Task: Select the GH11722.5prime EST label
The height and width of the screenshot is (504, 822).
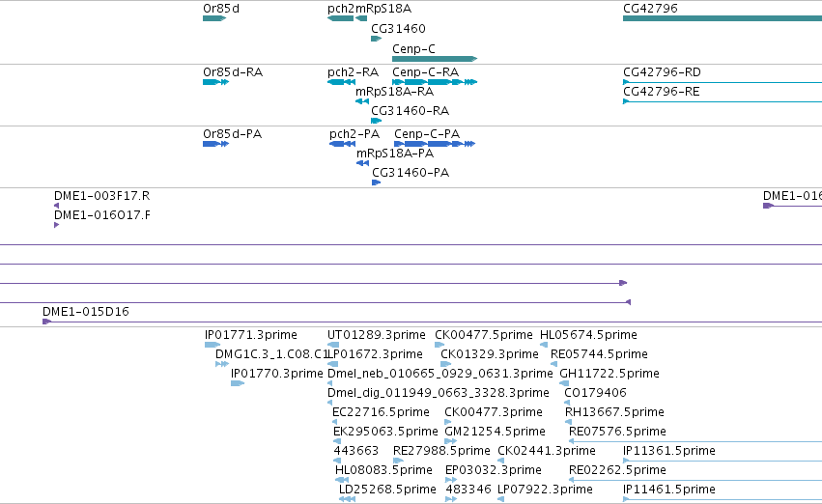Action: coord(609,374)
